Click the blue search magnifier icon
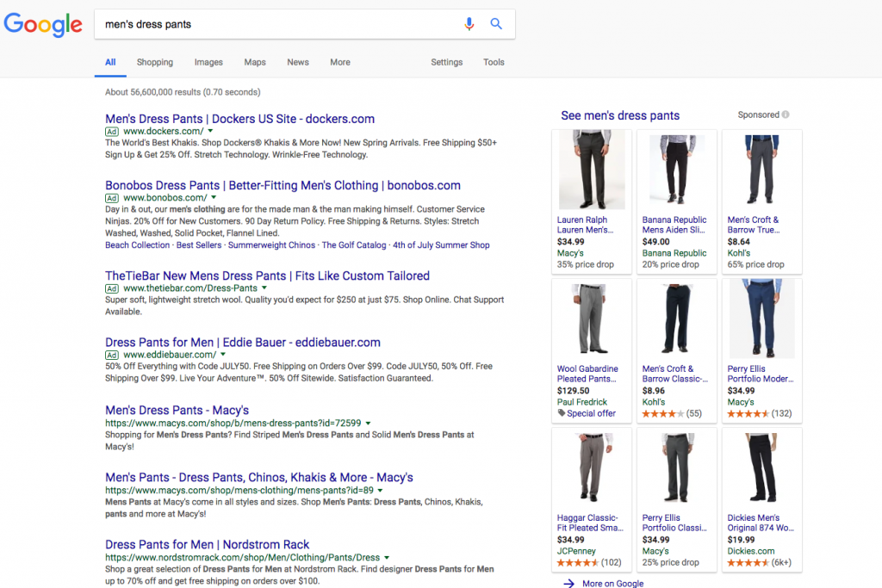 click(496, 23)
